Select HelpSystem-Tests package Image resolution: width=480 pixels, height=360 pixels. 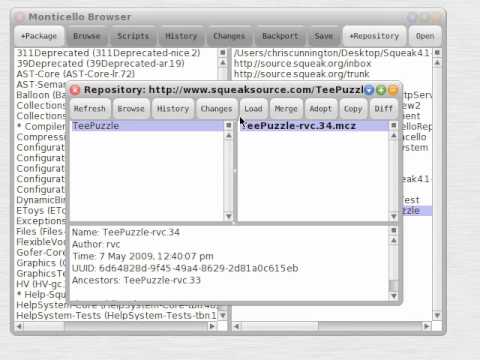tap(116, 315)
